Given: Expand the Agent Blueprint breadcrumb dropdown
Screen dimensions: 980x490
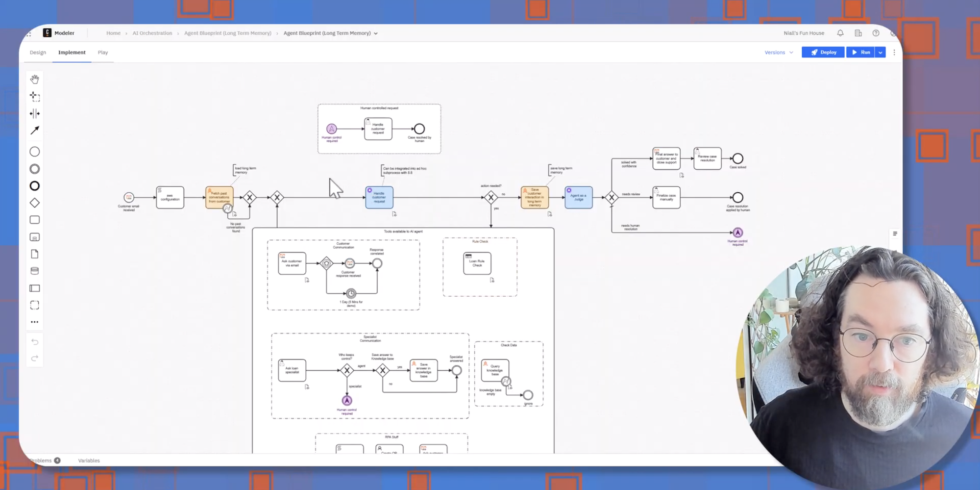Looking at the screenshot, I should coord(376,33).
